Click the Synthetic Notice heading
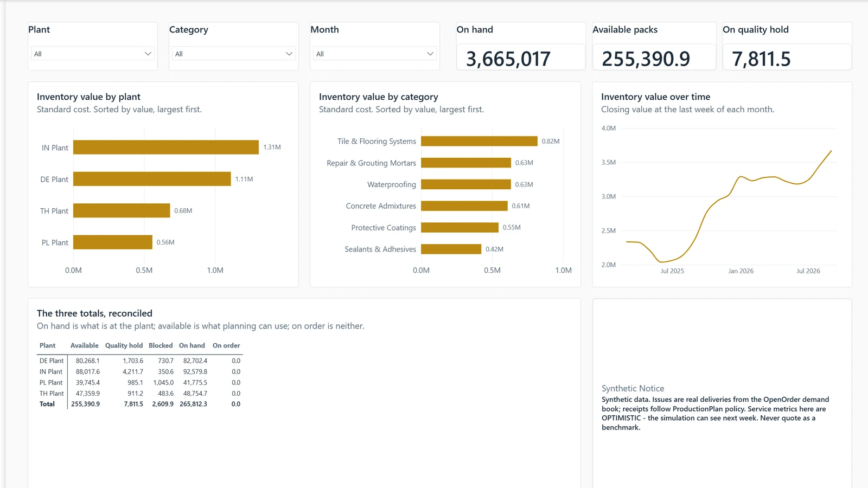The width and height of the screenshot is (868, 488). 633,388
